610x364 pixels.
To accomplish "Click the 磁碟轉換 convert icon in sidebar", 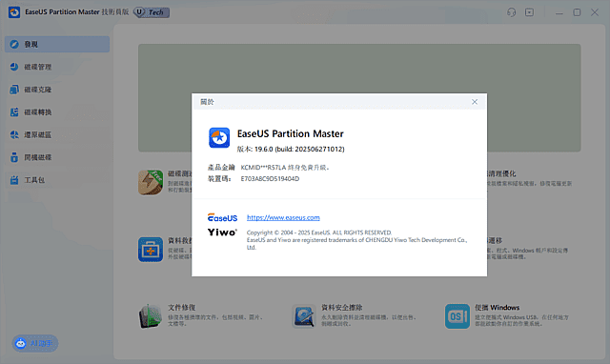I will [x=14, y=112].
